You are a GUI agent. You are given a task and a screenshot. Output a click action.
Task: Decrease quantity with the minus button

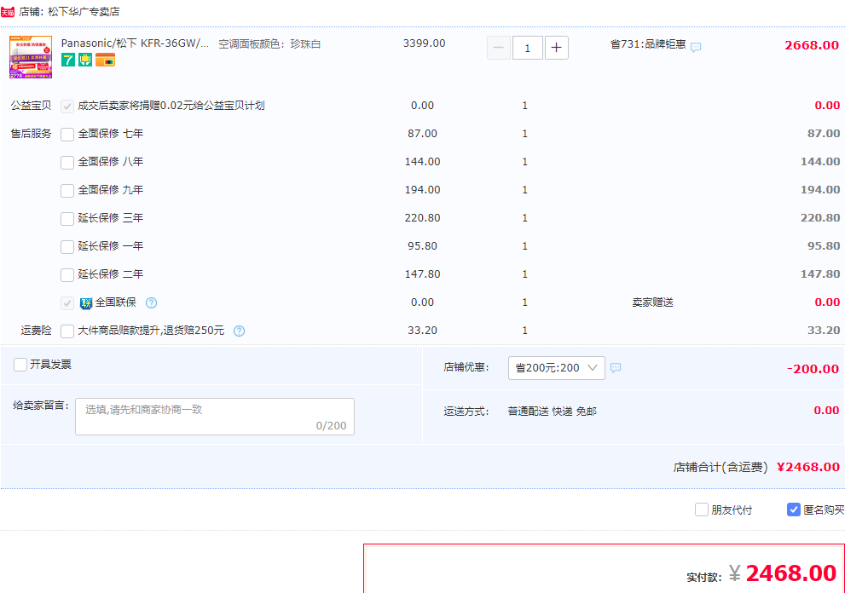click(x=498, y=48)
